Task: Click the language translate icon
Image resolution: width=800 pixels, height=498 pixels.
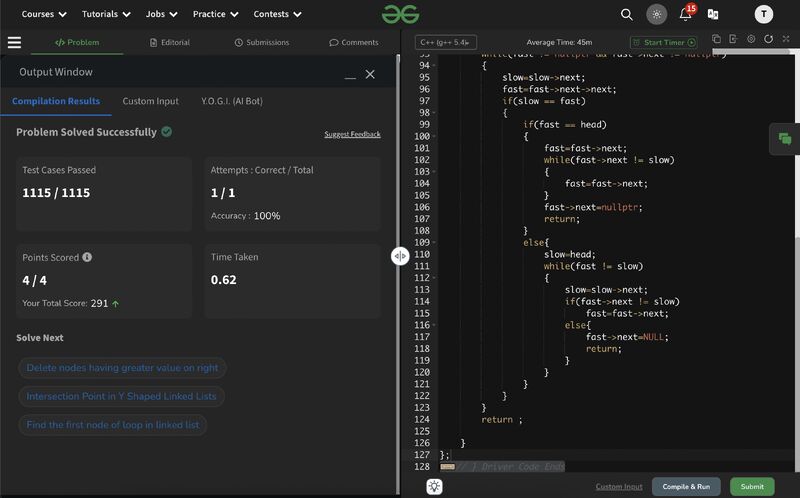Action: [x=713, y=14]
